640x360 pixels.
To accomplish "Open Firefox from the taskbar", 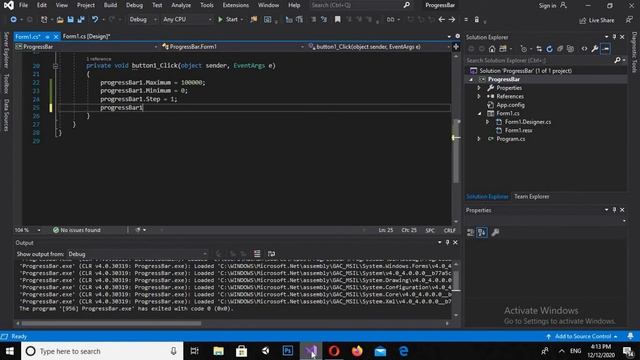I will pyautogui.click(x=357, y=351).
